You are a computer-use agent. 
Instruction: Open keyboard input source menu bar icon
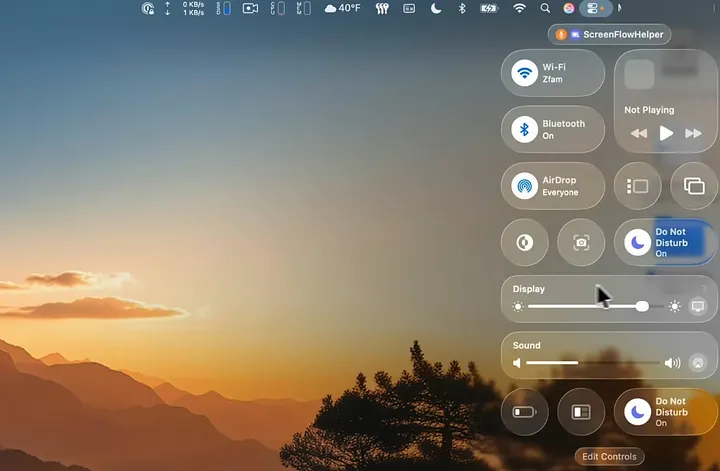(x=409, y=8)
